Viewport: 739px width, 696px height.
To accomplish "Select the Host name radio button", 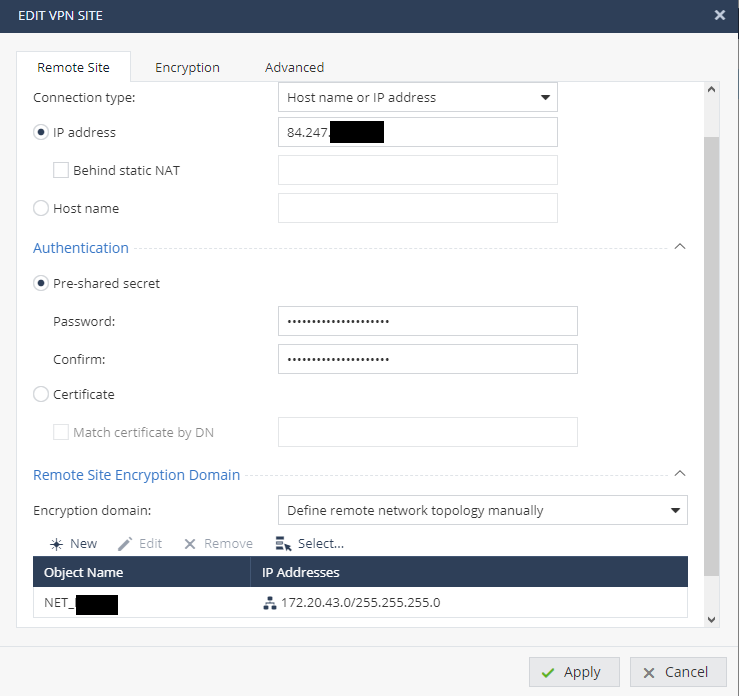I will tap(41, 208).
